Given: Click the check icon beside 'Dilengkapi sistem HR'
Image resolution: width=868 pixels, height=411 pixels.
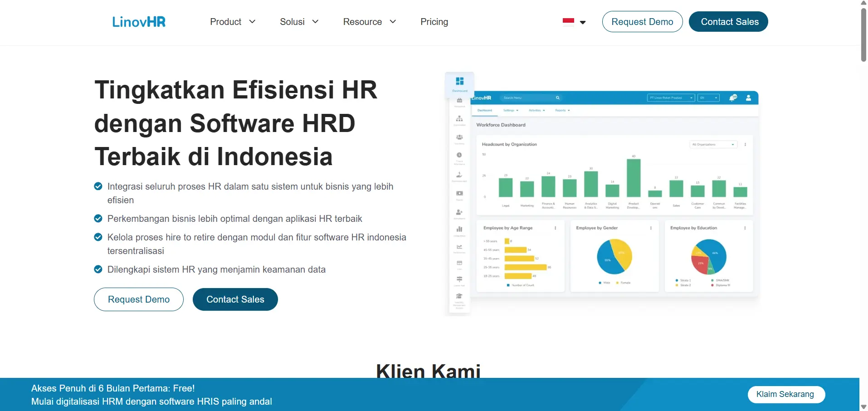Looking at the screenshot, I should click(x=98, y=269).
